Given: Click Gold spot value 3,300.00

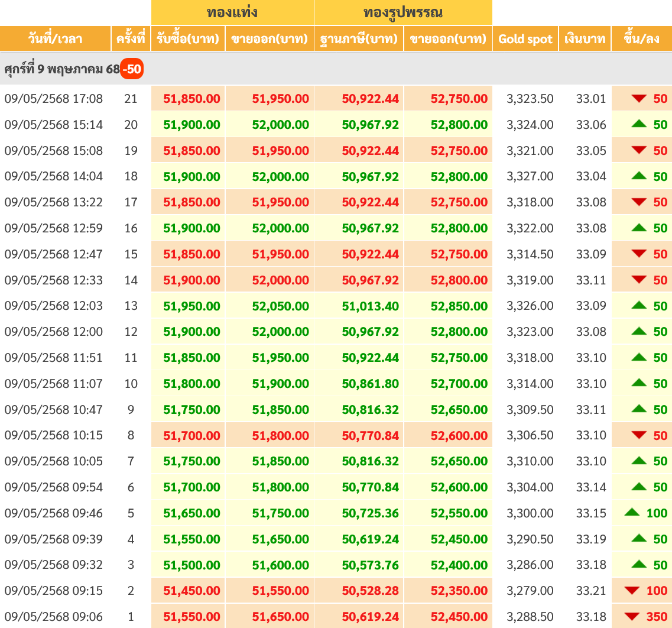Looking at the screenshot, I should tap(530, 513).
